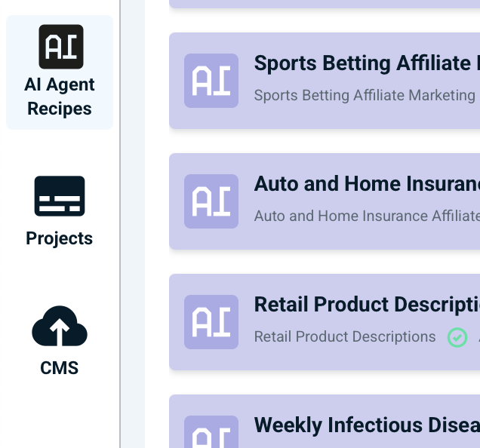Screen dimensions: 480x448
Task: Click the Weekly Infectious Disease AI icon
Action: tap(211, 434)
